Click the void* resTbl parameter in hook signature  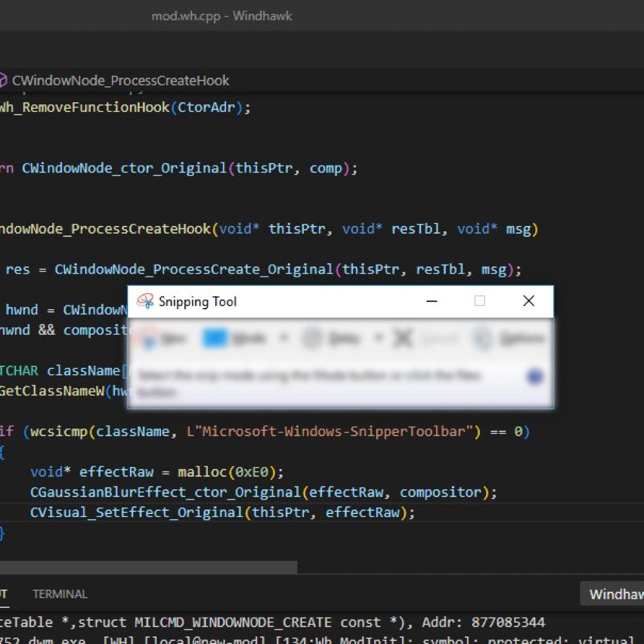tap(391, 229)
